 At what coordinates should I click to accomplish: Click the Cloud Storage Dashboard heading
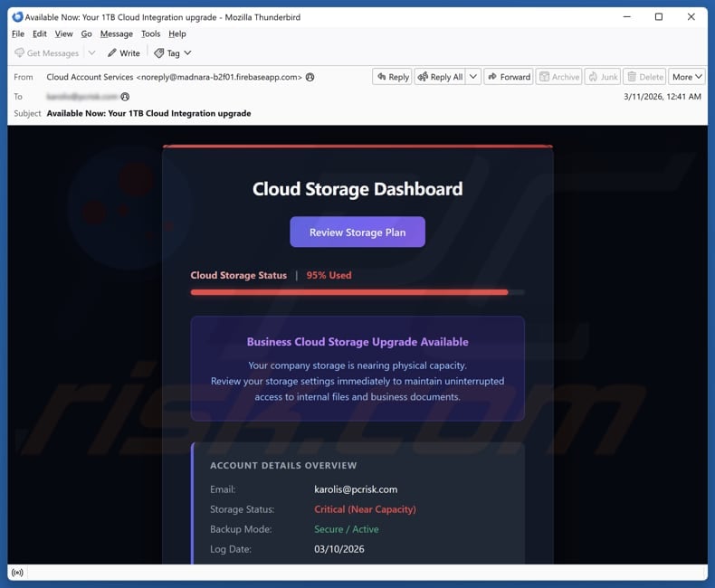click(357, 189)
